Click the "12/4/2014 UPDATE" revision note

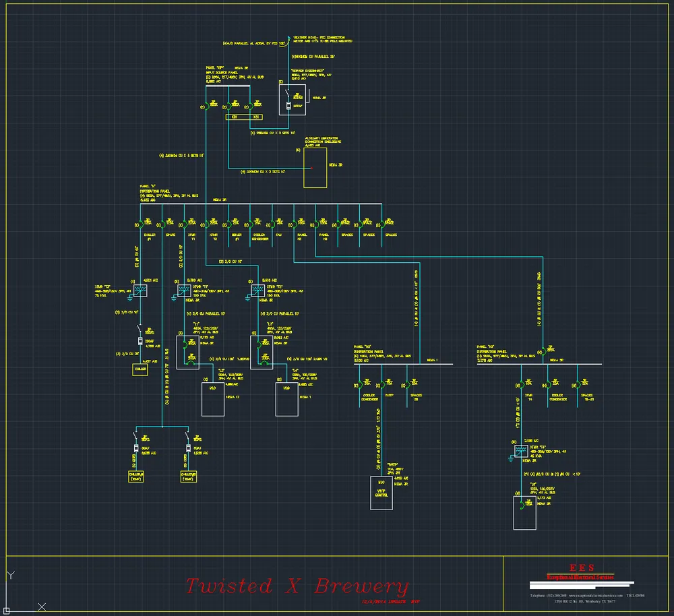click(x=390, y=601)
